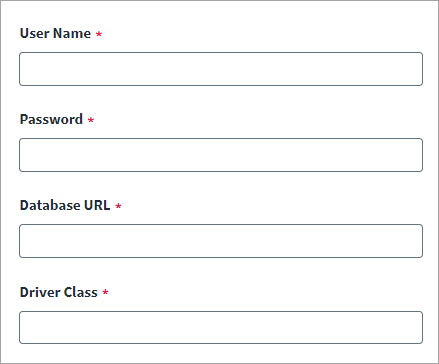Click the User Name input field
This screenshot has width=439, height=364.
(221, 69)
